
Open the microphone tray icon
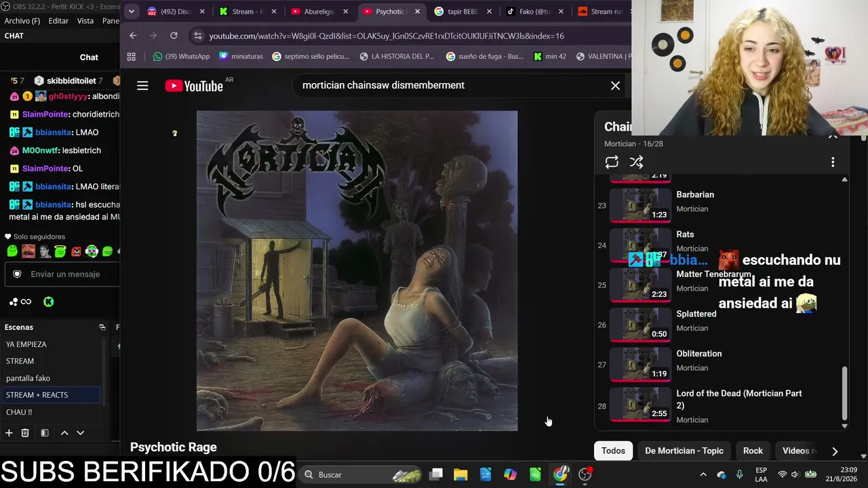click(x=740, y=474)
